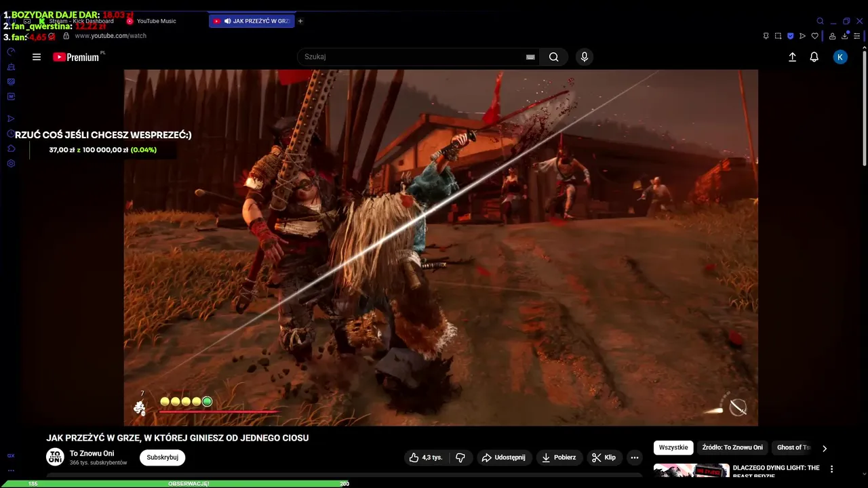The image size is (868, 488).
Task: Open To Znowu Oni channel avatar
Action: pos(55,457)
